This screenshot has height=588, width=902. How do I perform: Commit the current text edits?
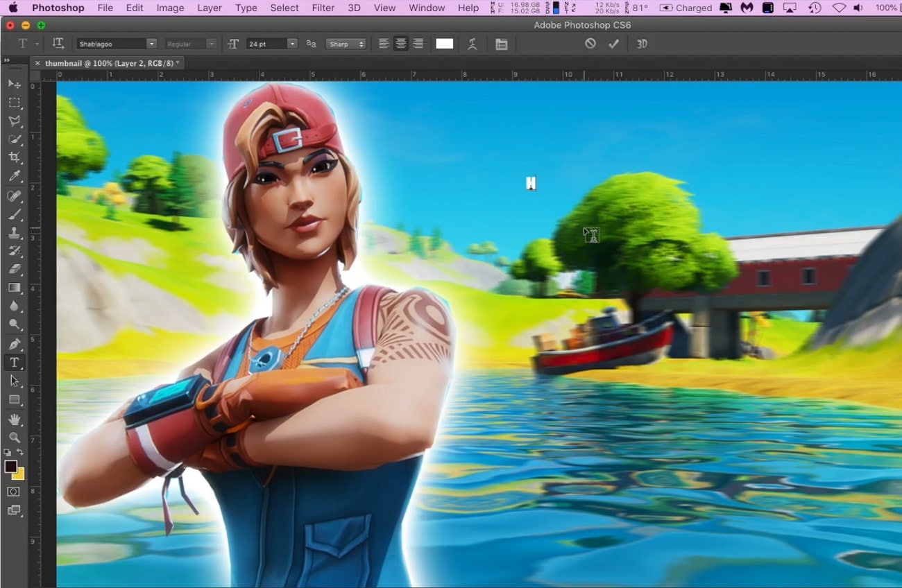[x=613, y=44]
